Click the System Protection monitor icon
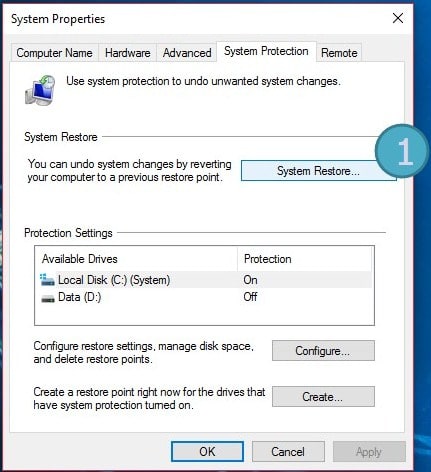The image size is (431, 472). [x=40, y=90]
